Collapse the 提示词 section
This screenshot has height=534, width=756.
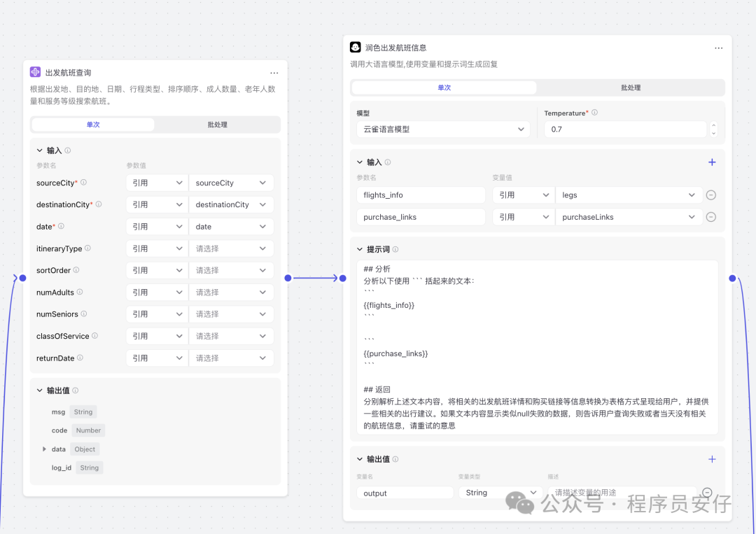360,249
